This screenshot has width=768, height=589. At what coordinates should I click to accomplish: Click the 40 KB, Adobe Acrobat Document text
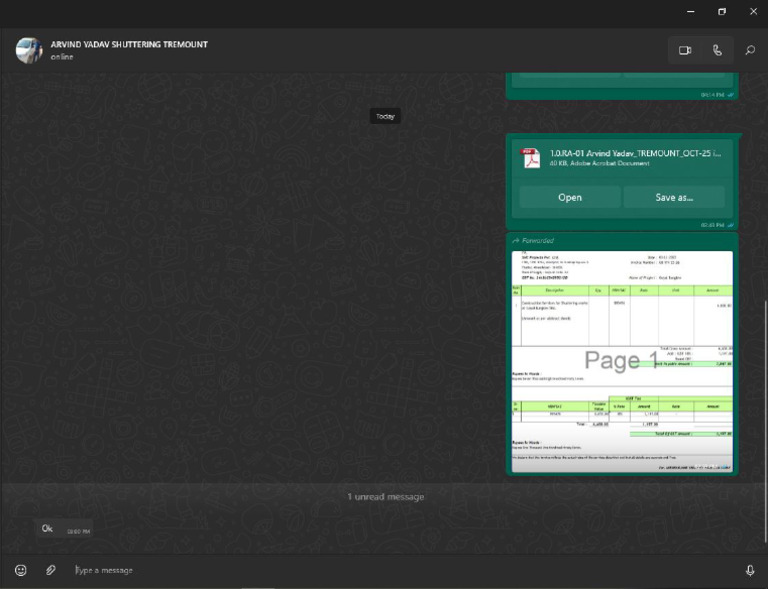click(x=600, y=163)
